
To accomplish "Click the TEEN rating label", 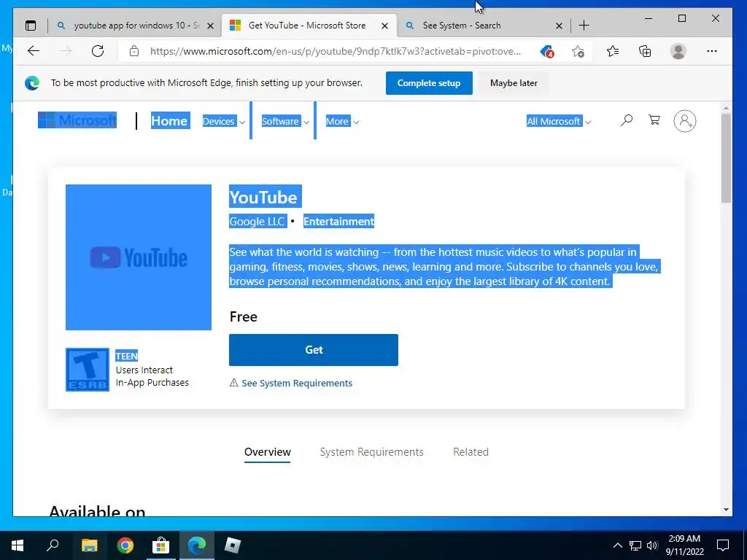I will [127, 356].
